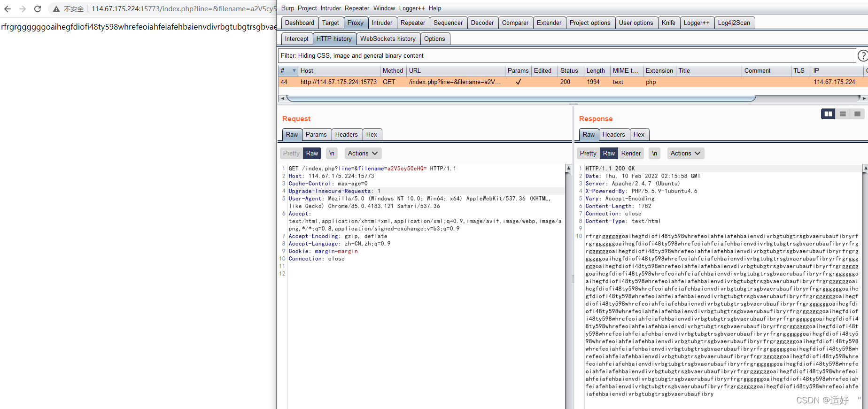This screenshot has height=409, width=868.
Task: Expand the Request Actions dropdown
Action: pyautogui.click(x=363, y=153)
